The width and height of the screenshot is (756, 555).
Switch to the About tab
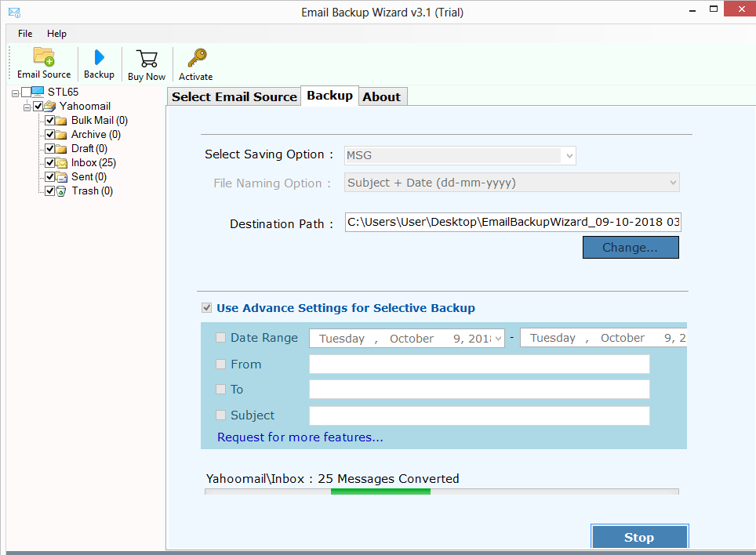point(381,97)
